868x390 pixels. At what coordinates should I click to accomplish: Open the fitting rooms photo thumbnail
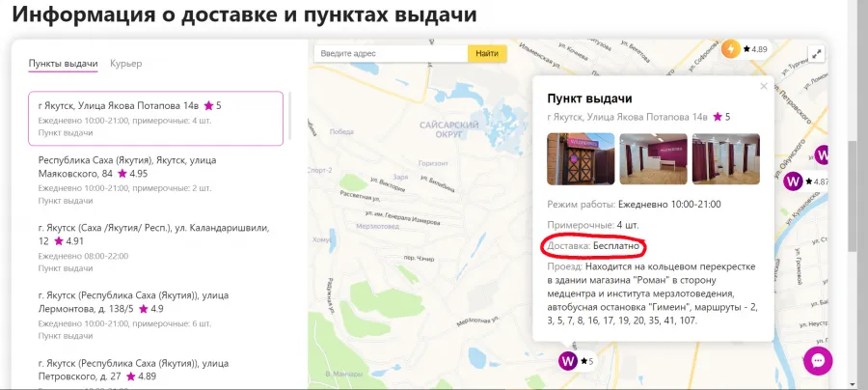point(725,158)
